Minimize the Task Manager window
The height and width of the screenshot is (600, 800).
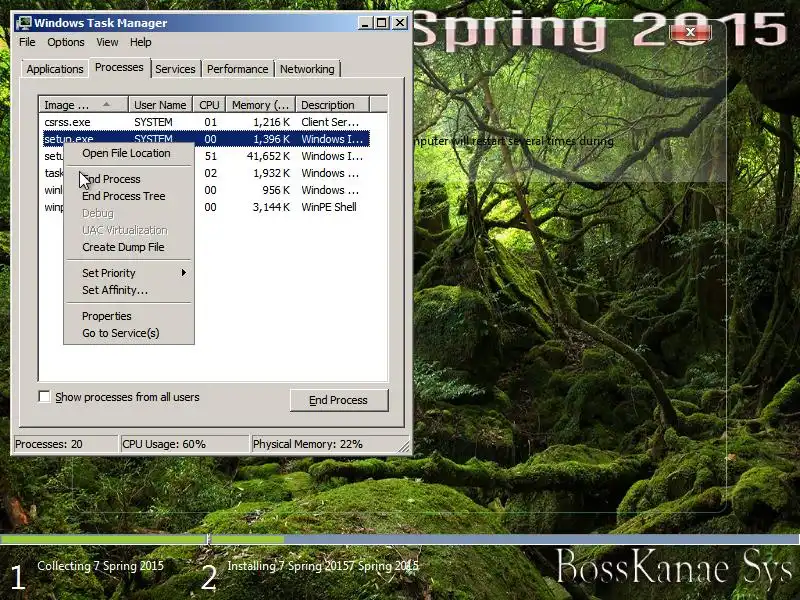pyautogui.click(x=365, y=23)
